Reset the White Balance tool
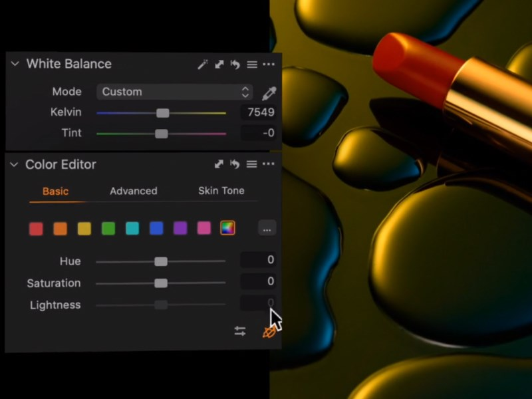 coord(235,64)
